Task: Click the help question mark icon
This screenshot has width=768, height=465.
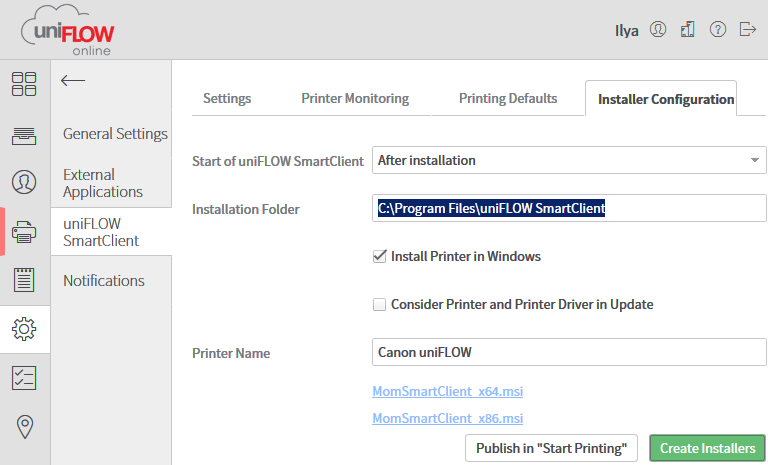Action: point(717,30)
